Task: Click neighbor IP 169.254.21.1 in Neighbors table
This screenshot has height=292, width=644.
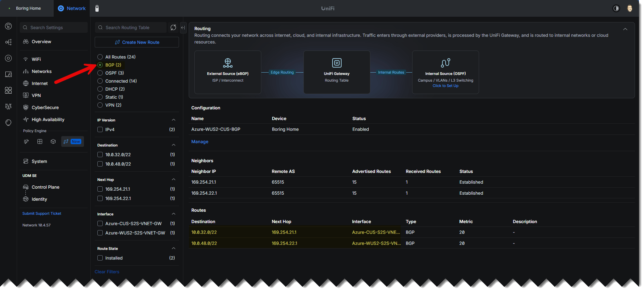Action: point(204,182)
